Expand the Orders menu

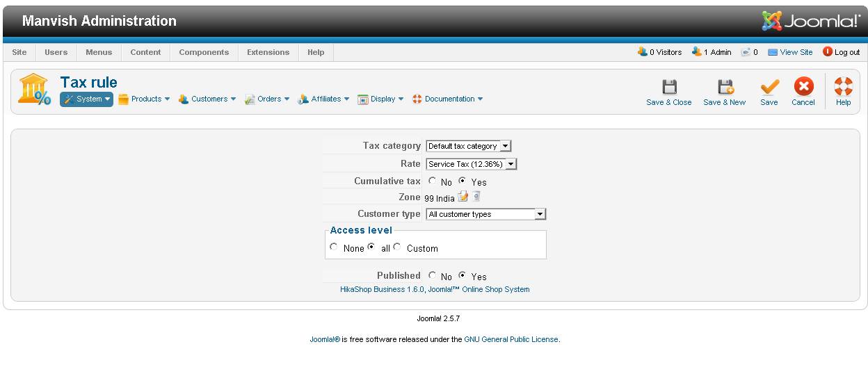[267, 99]
